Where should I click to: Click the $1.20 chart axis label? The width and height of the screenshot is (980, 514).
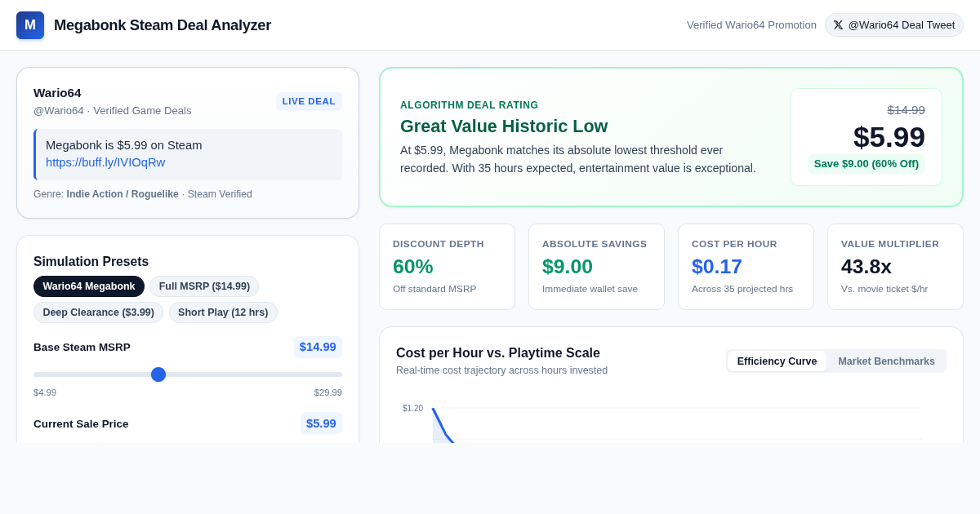coord(412,409)
